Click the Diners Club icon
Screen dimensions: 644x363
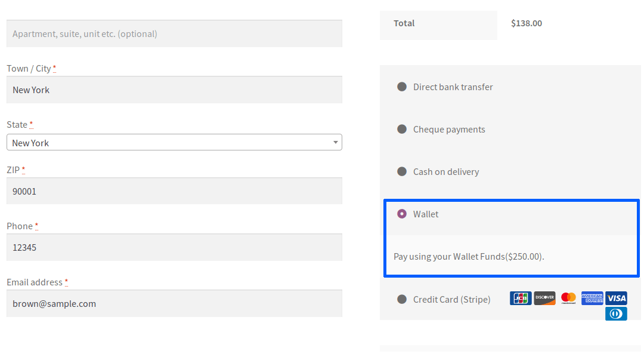point(616,313)
